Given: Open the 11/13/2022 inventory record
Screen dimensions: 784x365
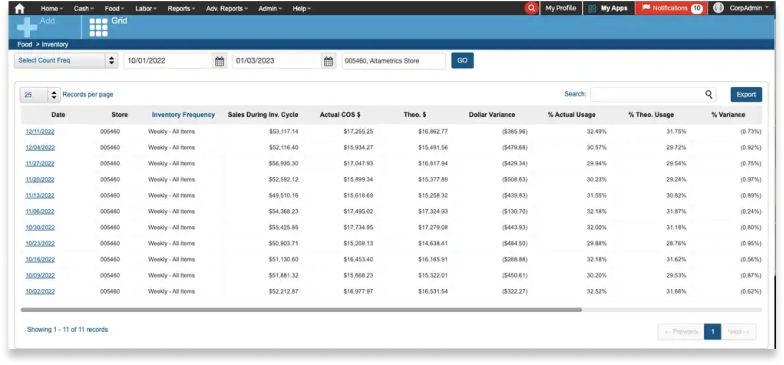Looking at the screenshot, I should pyautogui.click(x=40, y=196).
